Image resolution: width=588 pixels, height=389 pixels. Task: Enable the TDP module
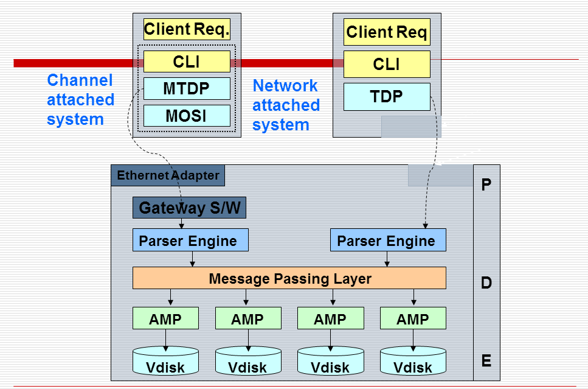click(387, 96)
